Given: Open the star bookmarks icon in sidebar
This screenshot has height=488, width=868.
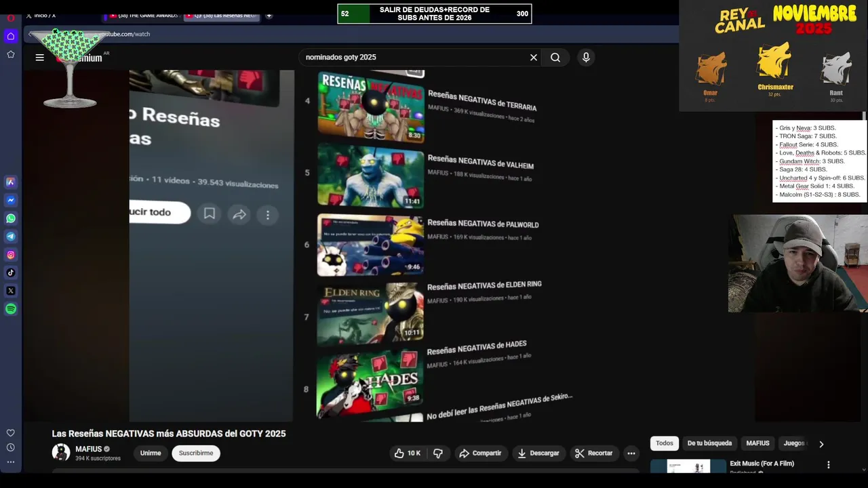Looking at the screenshot, I should (11, 54).
